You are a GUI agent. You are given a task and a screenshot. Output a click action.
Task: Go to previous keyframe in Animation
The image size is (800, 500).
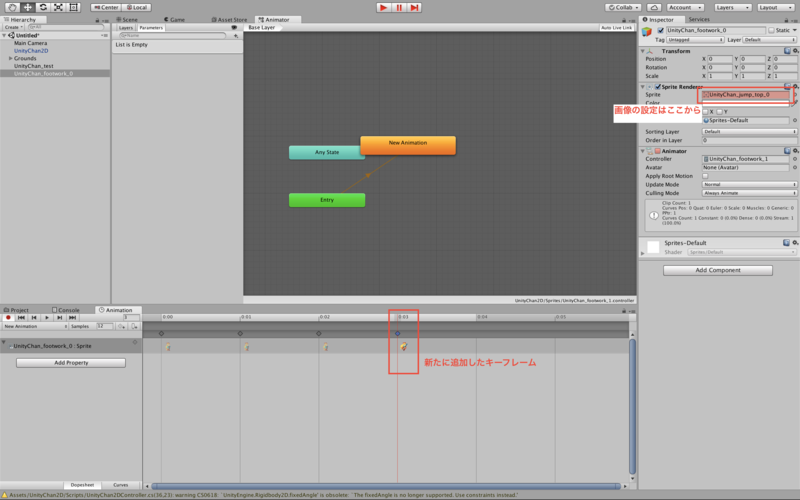click(34, 317)
